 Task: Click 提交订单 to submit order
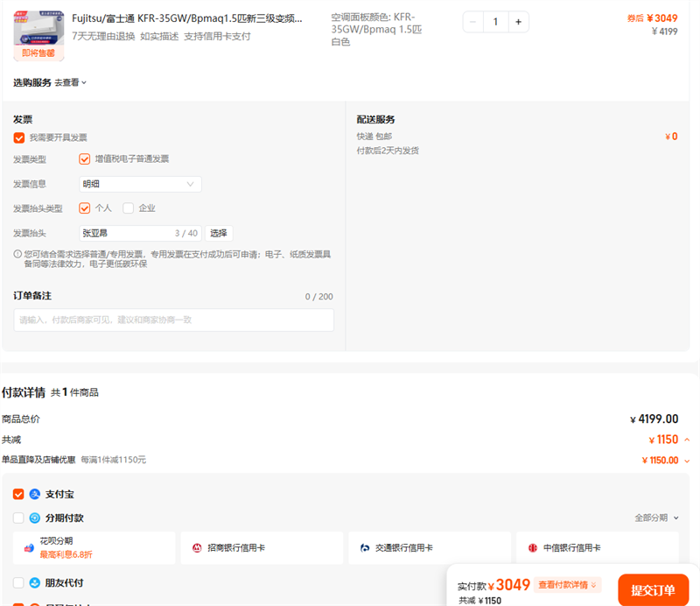[x=653, y=590]
